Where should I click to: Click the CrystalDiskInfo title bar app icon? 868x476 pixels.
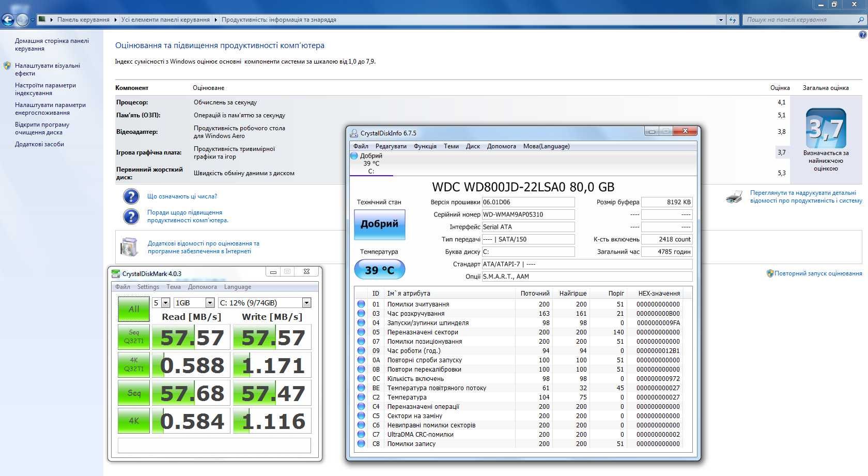(x=354, y=133)
